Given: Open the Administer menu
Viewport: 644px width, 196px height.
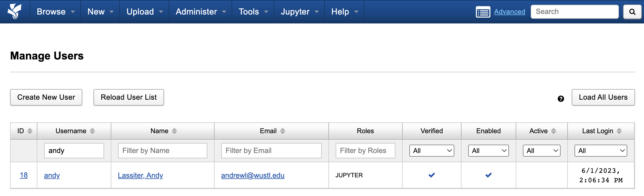Looking at the screenshot, I should coord(200,12).
